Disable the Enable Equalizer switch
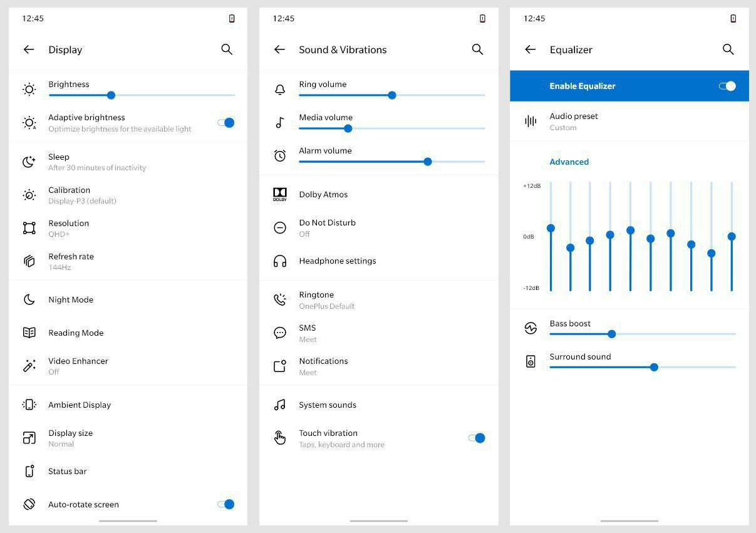 (x=727, y=86)
